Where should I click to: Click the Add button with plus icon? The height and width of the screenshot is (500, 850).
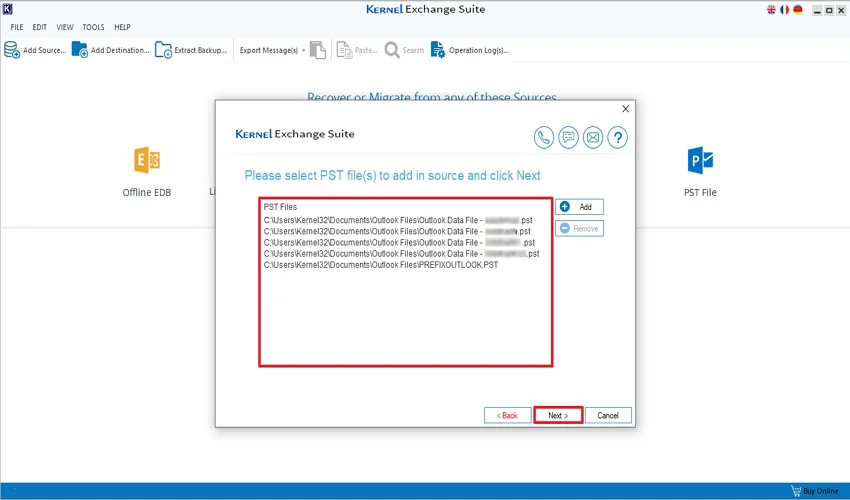[579, 207]
